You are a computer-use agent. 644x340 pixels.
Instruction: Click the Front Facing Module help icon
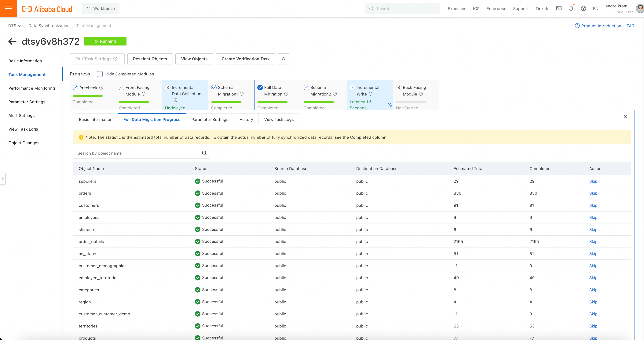144,94
